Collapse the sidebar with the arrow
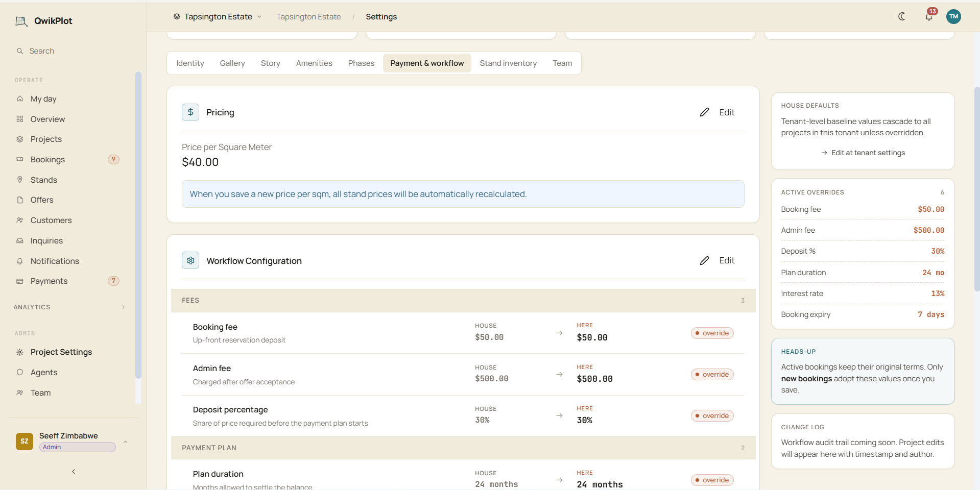This screenshot has width=980, height=490. 74,472
